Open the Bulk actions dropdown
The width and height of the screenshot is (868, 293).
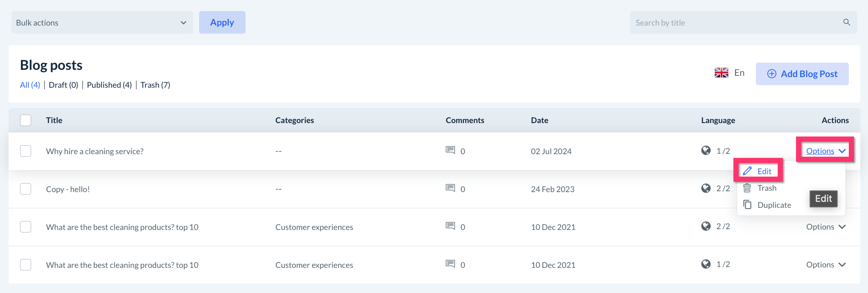(x=102, y=23)
